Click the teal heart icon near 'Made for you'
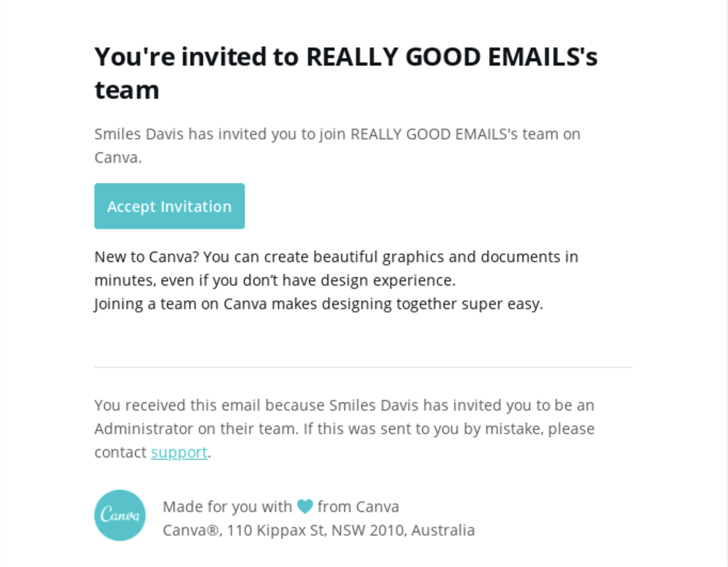728x567 pixels. click(305, 506)
